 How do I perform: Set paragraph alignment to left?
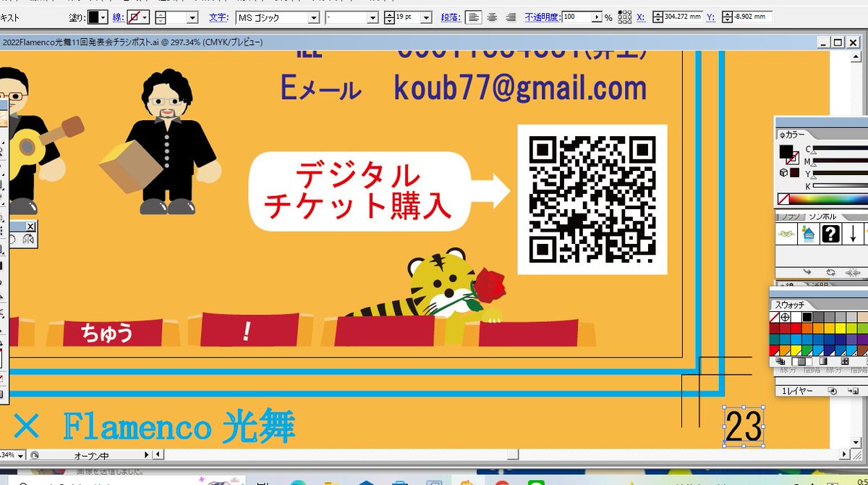pos(472,17)
